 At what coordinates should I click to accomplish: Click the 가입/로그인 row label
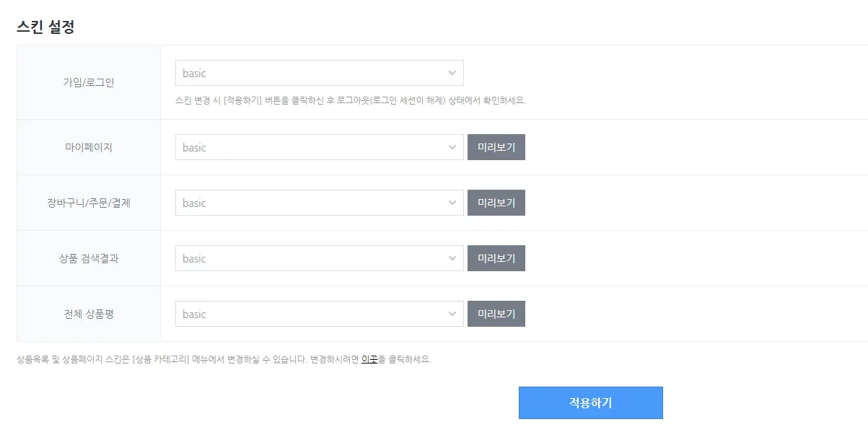click(89, 82)
